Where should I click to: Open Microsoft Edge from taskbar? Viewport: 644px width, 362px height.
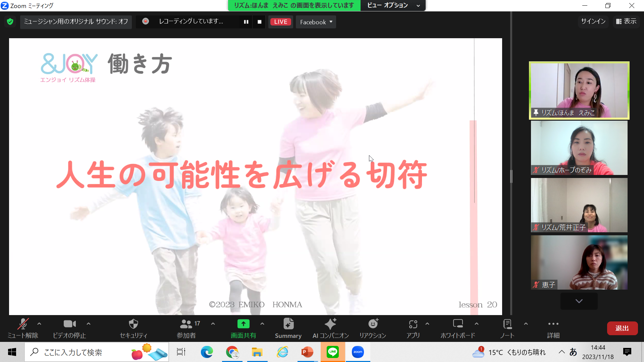tap(207, 352)
